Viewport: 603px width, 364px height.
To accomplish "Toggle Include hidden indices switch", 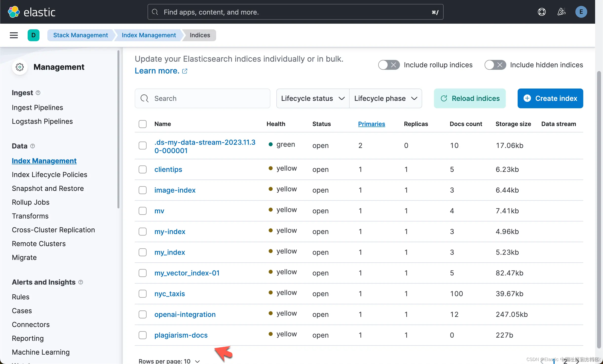I will 495,65.
